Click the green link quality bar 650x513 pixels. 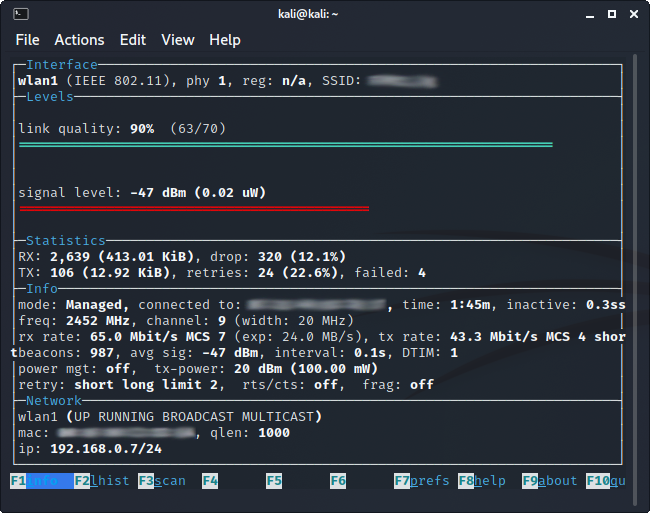click(285, 144)
